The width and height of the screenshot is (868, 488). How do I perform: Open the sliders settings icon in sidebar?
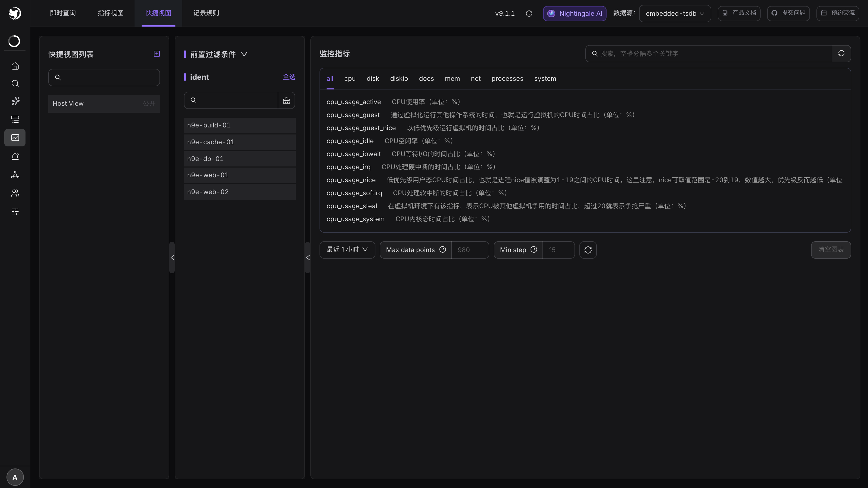coord(15,211)
